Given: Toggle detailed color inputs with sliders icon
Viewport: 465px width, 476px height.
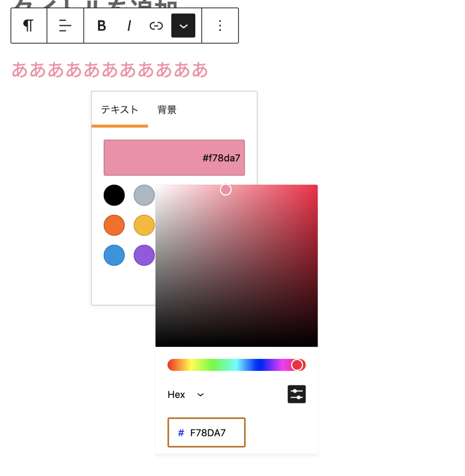Looking at the screenshot, I should 297,394.
